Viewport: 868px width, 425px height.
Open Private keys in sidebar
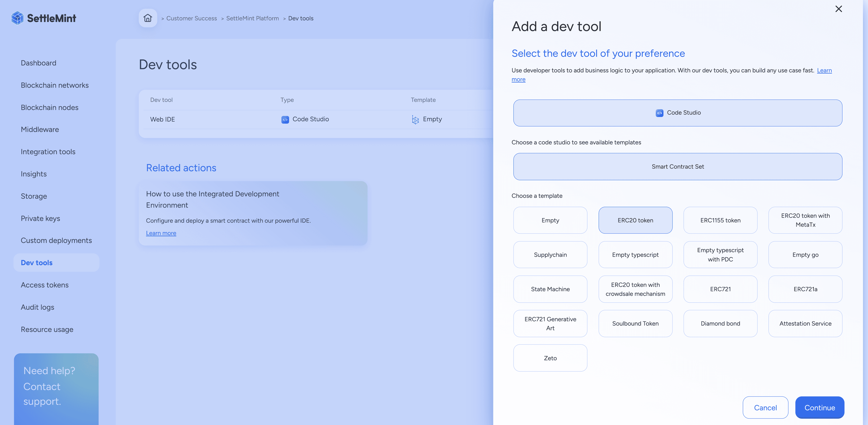tap(40, 218)
